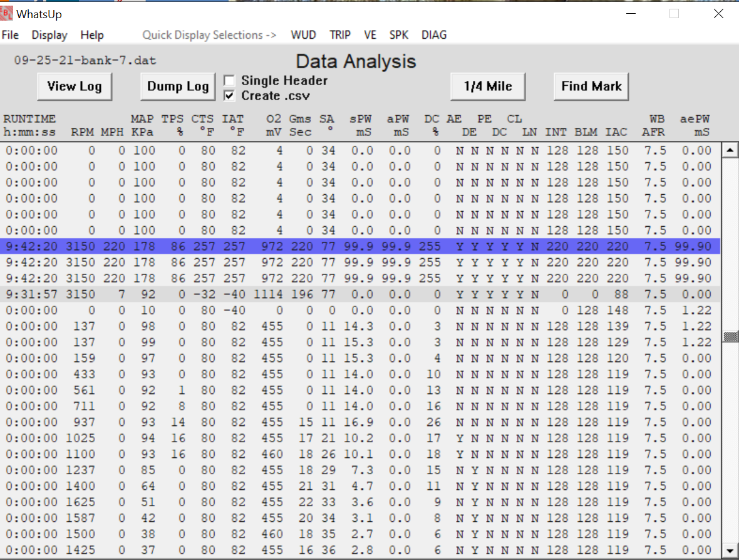
Task: Select WUD quick display
Action: click(x=303, y=35)
